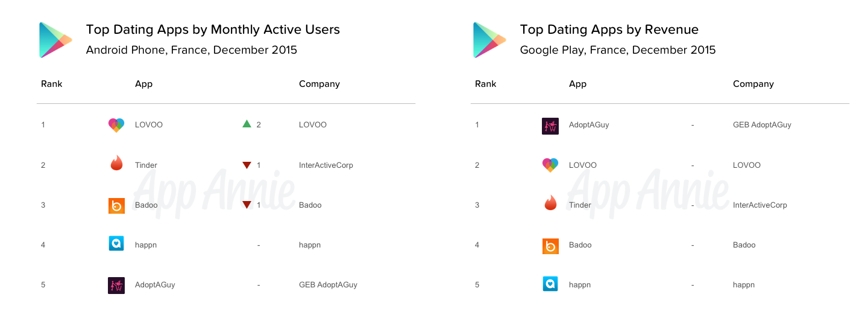The height and width of the screenshot is (326, 868).
Task: Click the red down arrow beside Badoo
Action: 247,205
